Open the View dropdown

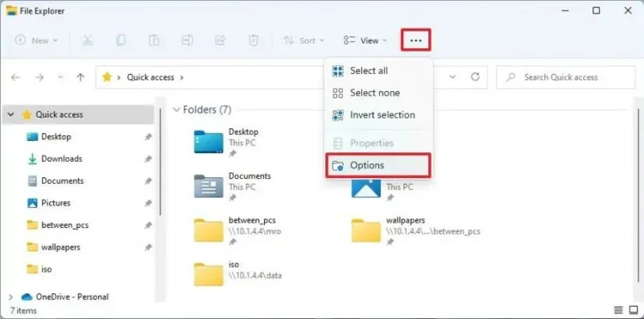pyautogui.click(x=365, y=40)
